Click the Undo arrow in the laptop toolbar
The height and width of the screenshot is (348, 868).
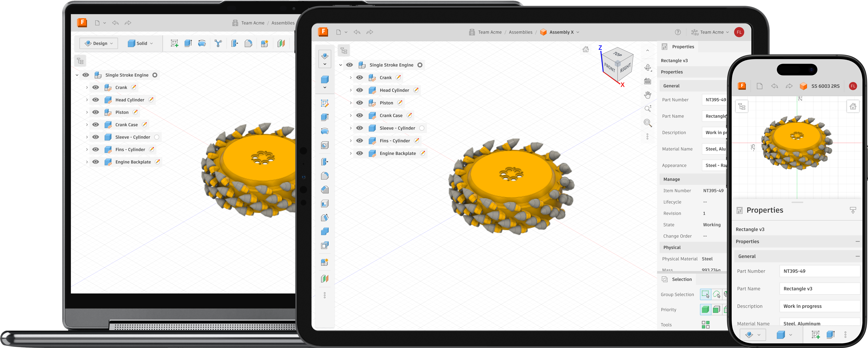point(115,23)
